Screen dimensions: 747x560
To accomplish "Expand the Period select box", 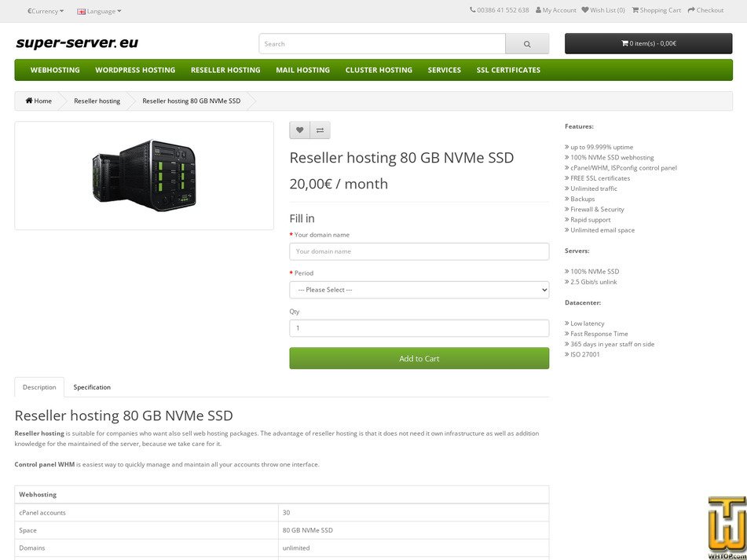I will click(419, 290).
